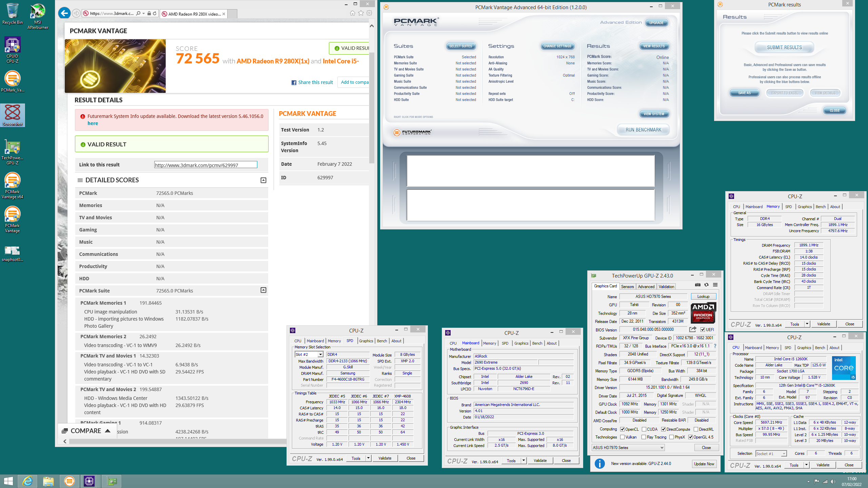Open Tools dropdown arrow in Mainboard CPU-Z

524,461
